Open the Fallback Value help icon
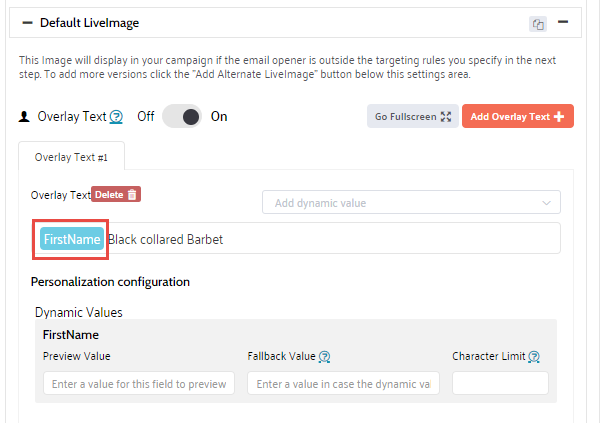602x423 pixels. 324,356
